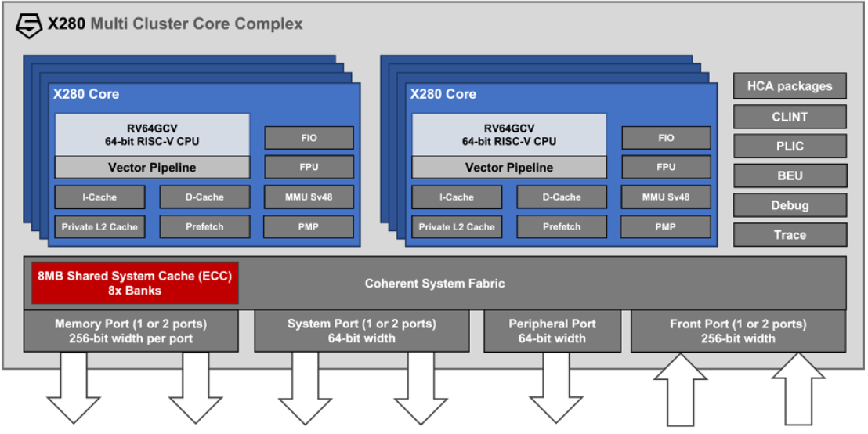Select the System Port block
Image resolution: width=868 pixels, height=434 pixels.
[361, 331]
